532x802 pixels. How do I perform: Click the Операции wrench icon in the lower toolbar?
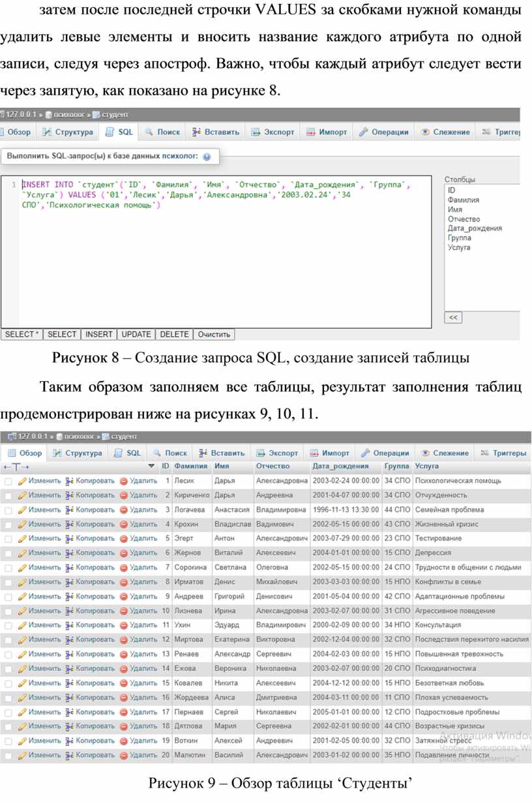[x=365, y=453]
